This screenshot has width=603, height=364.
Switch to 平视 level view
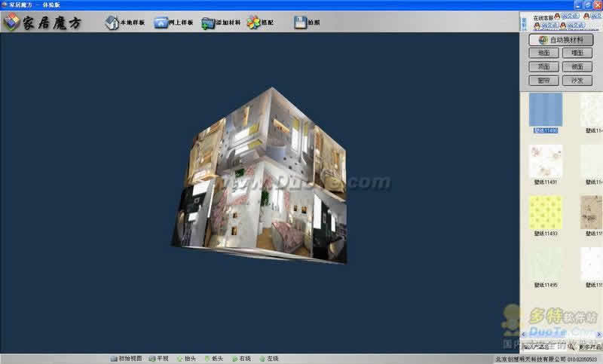click(159, 358)
